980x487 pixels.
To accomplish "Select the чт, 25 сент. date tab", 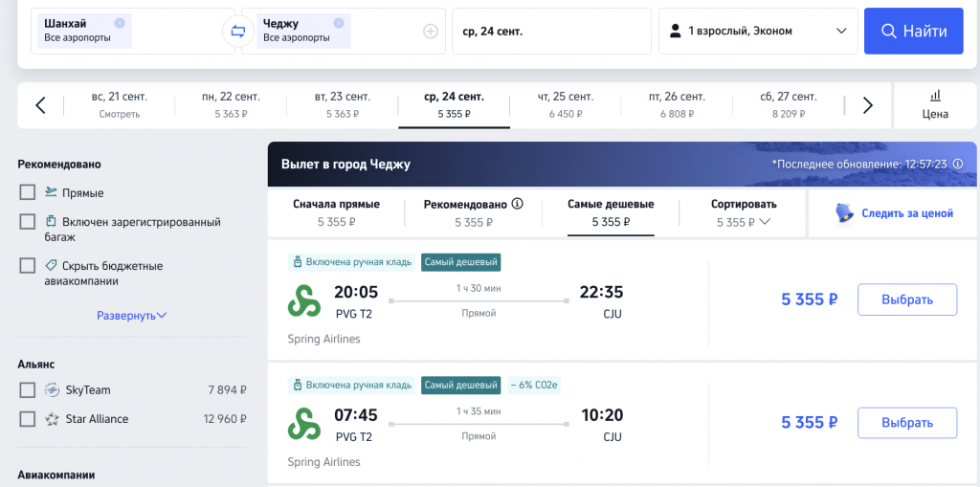I will (565, 105).
